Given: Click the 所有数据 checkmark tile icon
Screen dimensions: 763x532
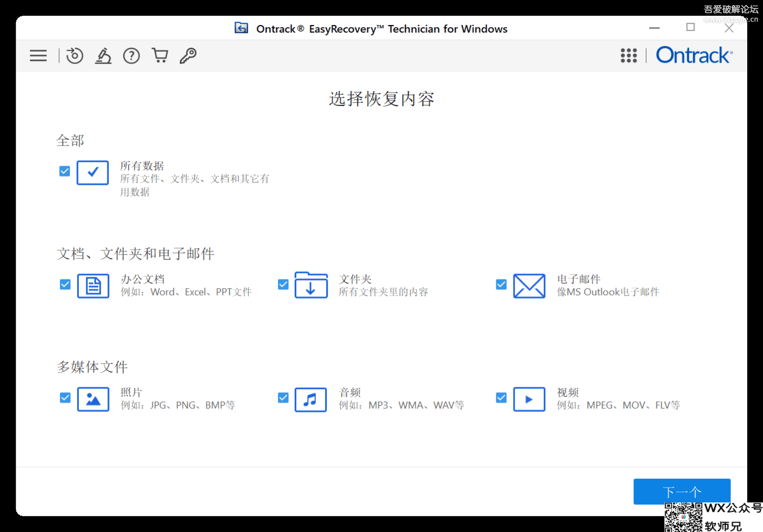Looking at the screenshot, I should pos(93,172).
